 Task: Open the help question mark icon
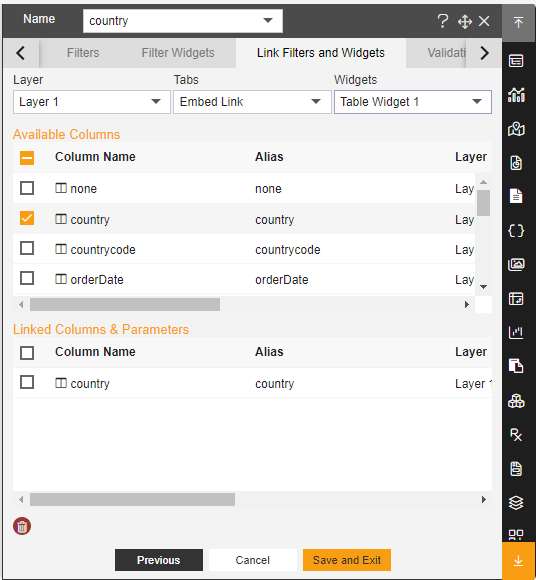coord(442,21)
